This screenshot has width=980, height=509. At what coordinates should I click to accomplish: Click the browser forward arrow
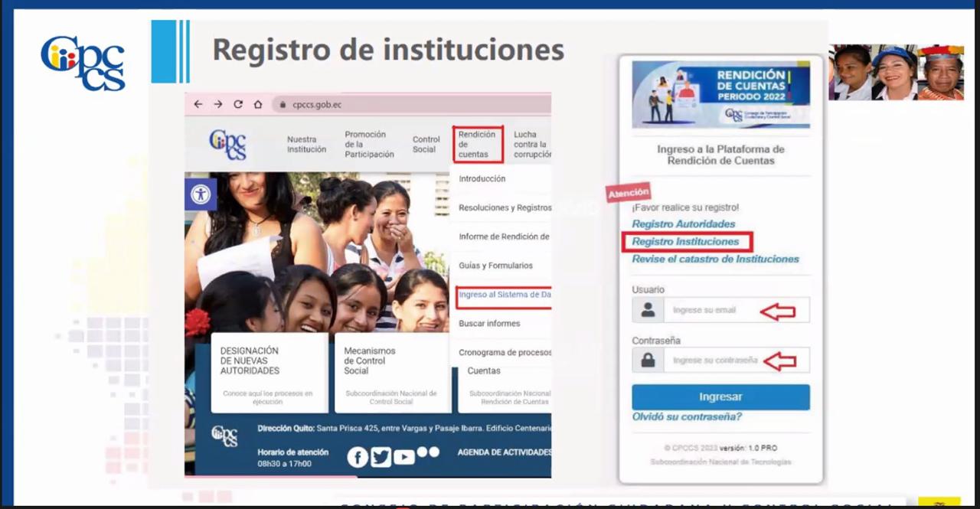coord(218,104)
